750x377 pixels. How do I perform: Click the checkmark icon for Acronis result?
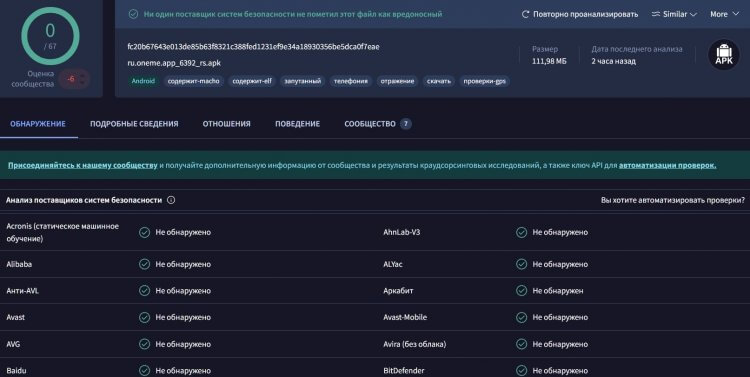(x=144, y=233)
